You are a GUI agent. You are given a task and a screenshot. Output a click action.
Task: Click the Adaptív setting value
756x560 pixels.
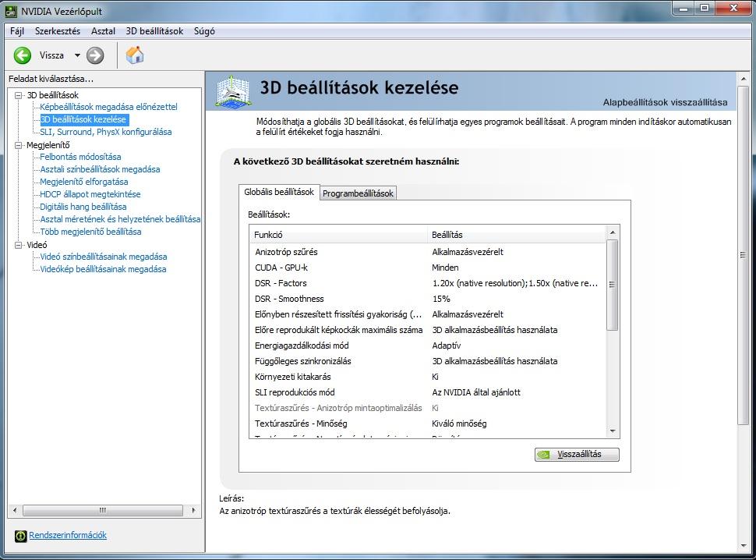pos(447,346)
